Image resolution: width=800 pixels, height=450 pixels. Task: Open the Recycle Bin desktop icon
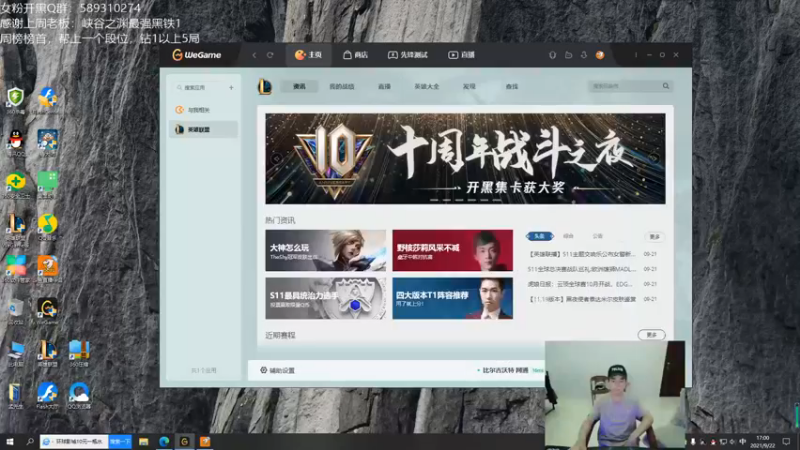pyautogui.click(x=16, y=311)
